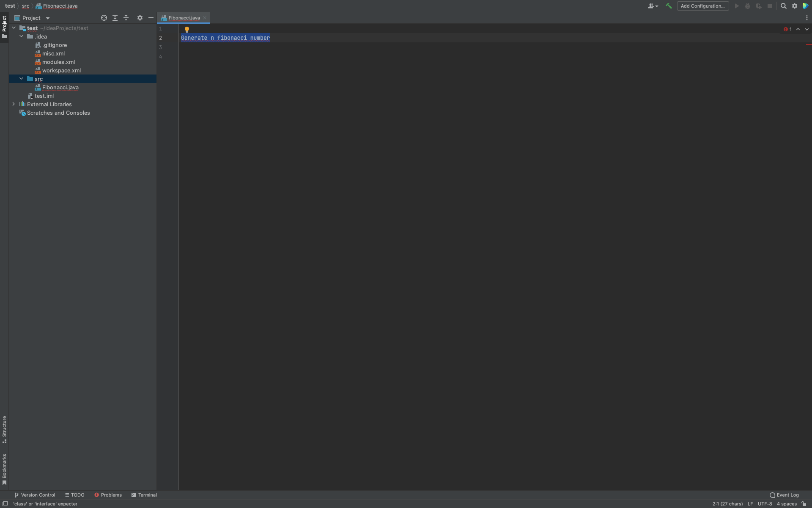Click the intention light bulb in editor
This screenshot has height=508, width=812.
pyautogui.click(x=187, y=29)
